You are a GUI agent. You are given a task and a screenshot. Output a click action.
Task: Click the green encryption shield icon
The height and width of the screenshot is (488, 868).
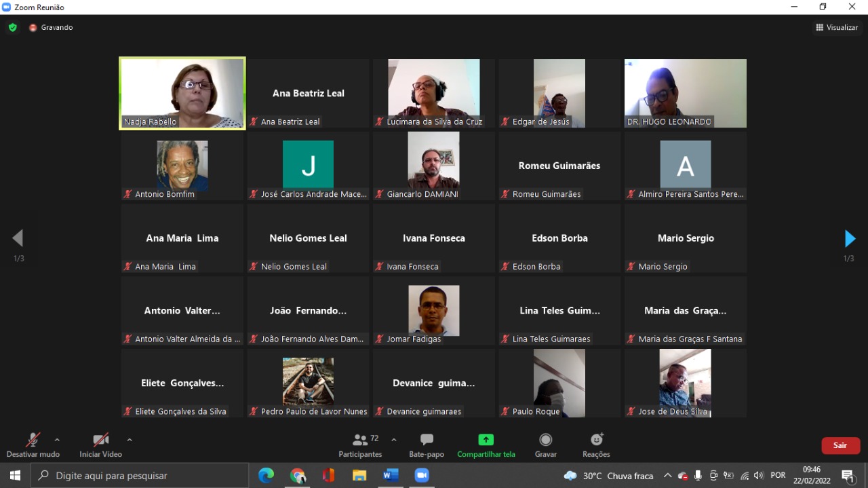(12, 28)
